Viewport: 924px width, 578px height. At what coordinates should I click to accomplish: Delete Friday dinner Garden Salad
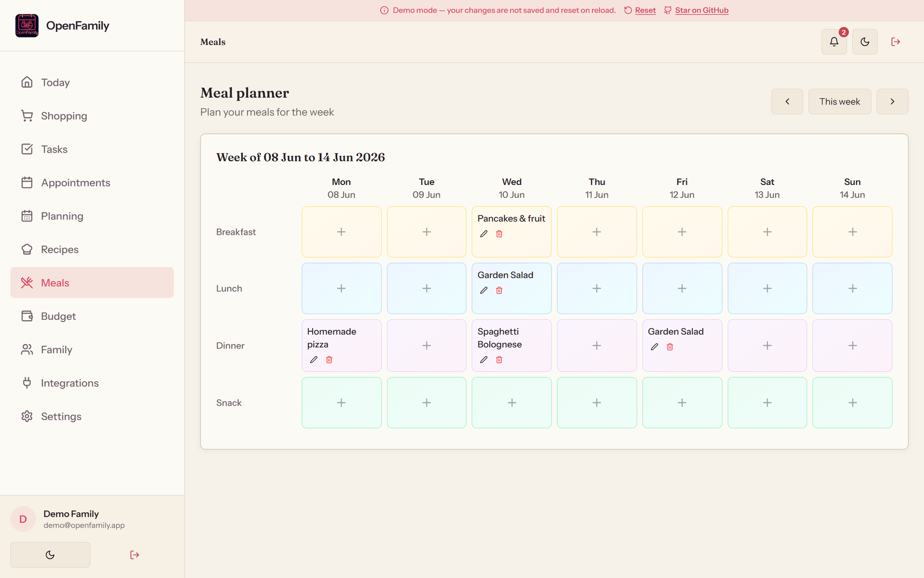click(x=670, y=347)
